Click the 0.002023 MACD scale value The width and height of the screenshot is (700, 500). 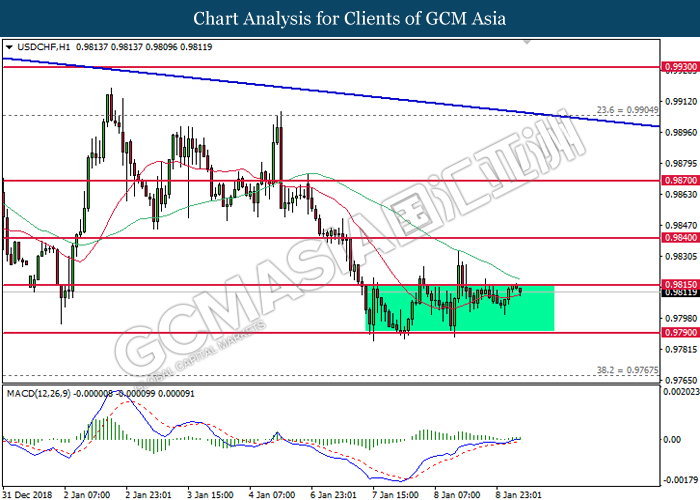click(679, 391)
